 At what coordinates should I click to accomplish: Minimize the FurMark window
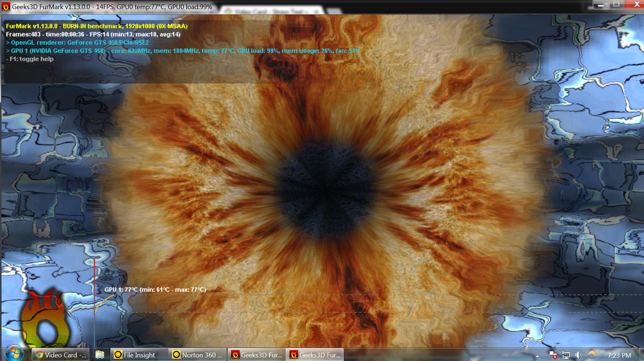point(601,4)
